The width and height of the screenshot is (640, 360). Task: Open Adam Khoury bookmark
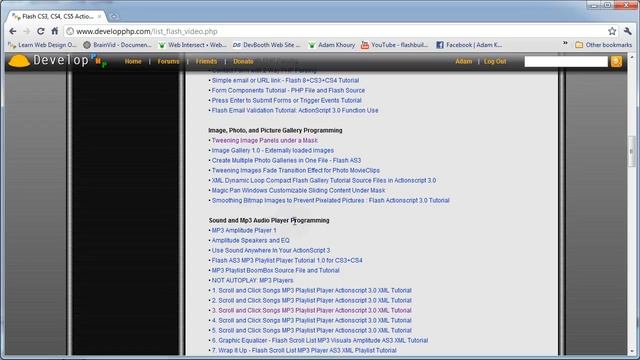click(332, 45)
